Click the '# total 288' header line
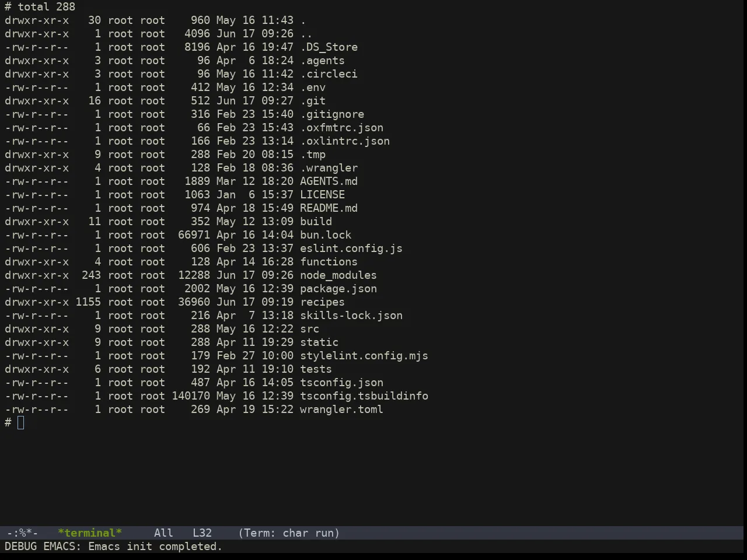The height and width of the screenshot is (560, 747). pos(40,7)
